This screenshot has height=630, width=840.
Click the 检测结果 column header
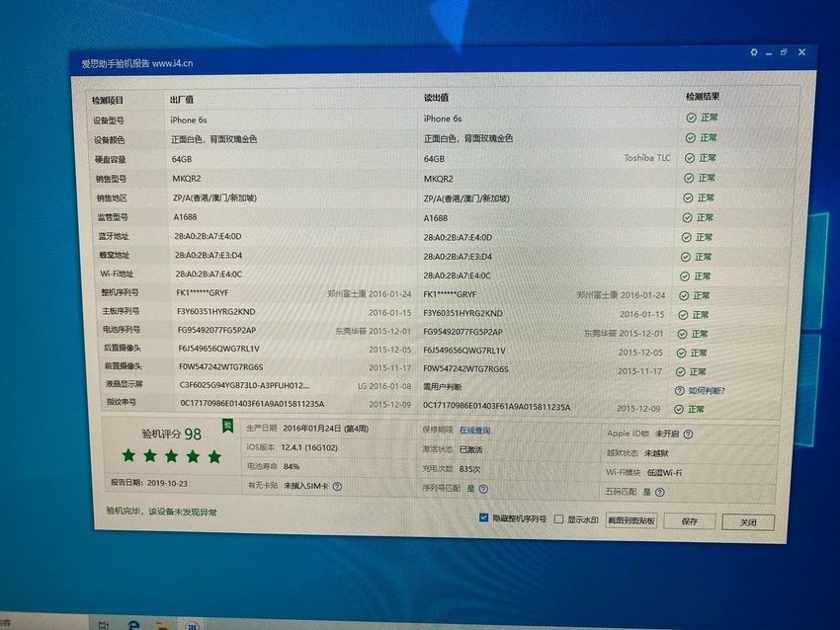(x=703, y=97)
